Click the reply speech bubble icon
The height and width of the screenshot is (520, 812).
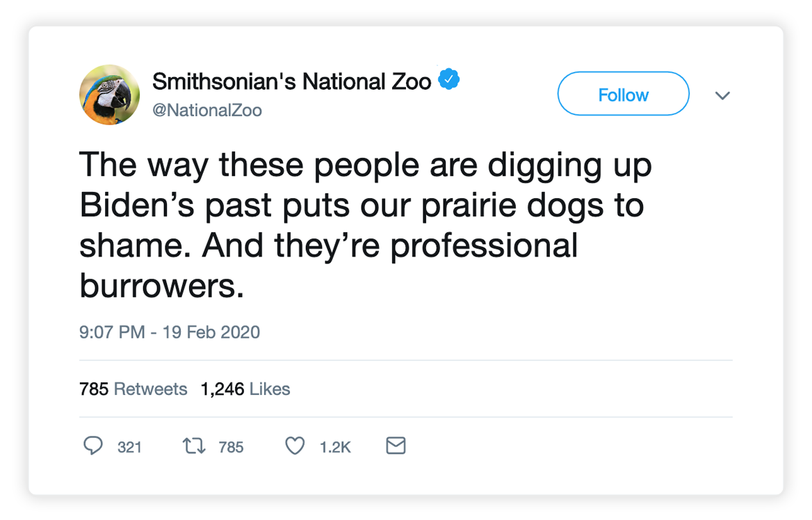[x=93, y=446]
